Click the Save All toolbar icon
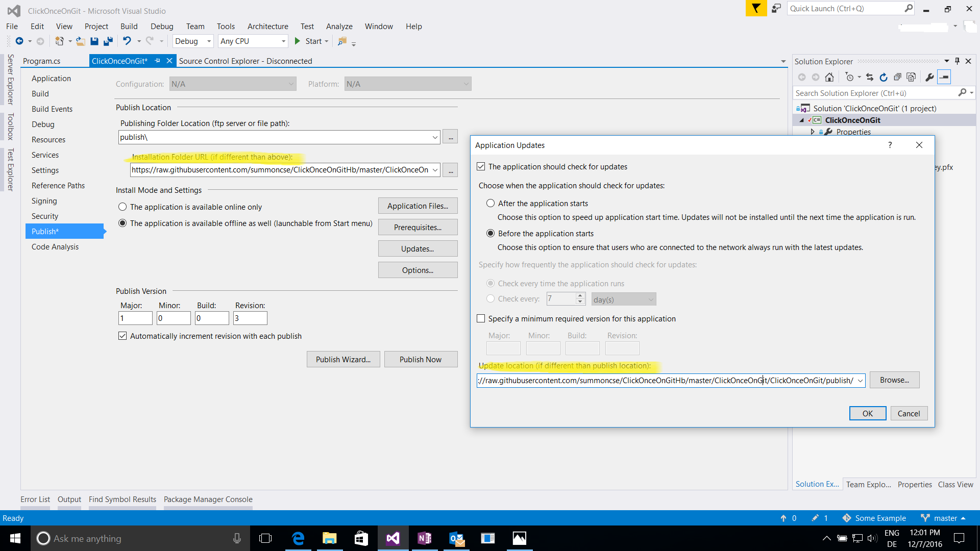This screenshot has width=980, height=551. pyautogui.click(x=108, y=41)
